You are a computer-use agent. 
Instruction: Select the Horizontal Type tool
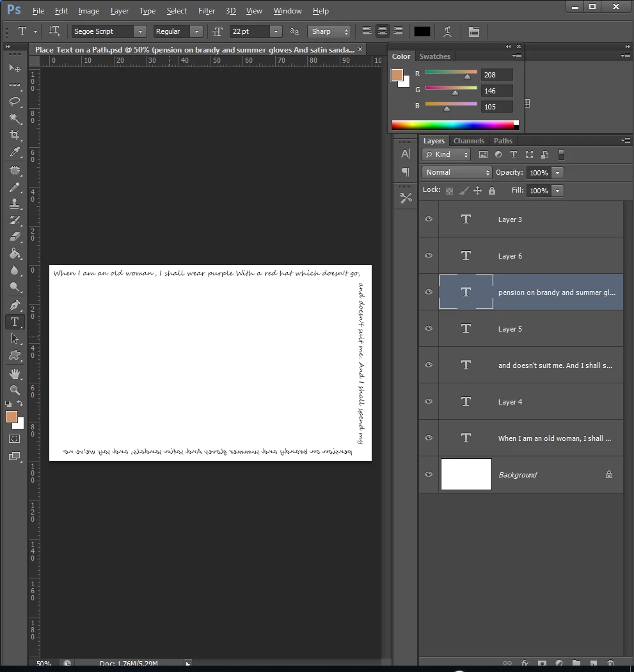pyautogui.click(x=15, y=322)
